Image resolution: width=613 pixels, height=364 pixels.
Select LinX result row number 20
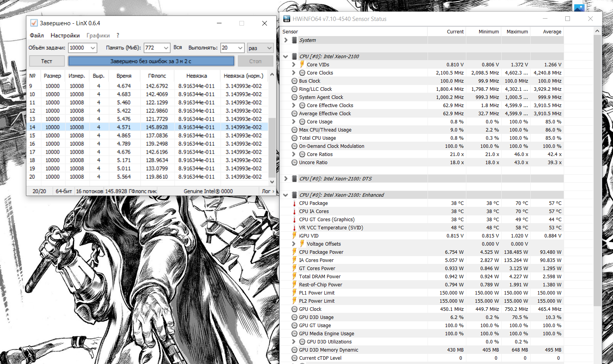click(x=148, y=177)
